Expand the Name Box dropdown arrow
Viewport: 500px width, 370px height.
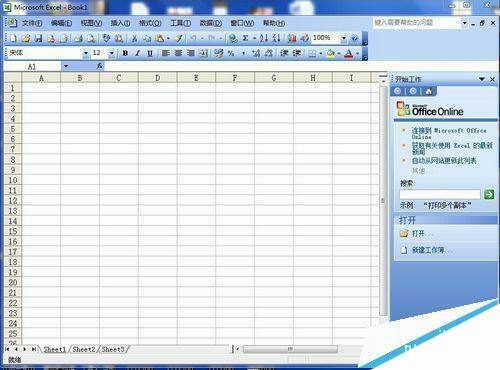[x=66, y=66]
